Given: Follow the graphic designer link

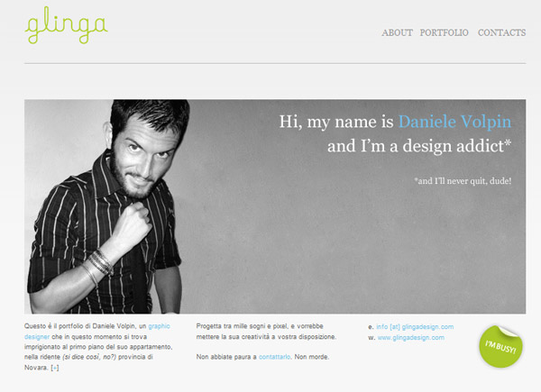Looking at the screenshot, I should [97, 332].
